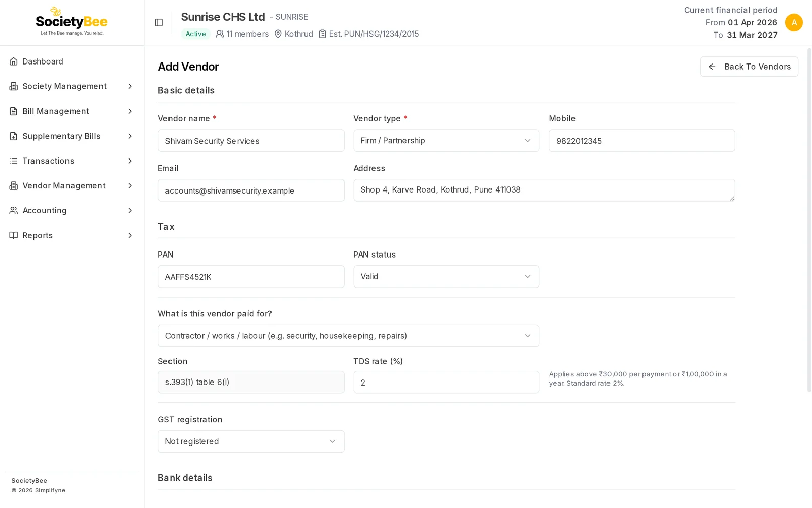Screen dimensions: 812x508
Task: Click the Bill Management document icon
Action: 14,111
